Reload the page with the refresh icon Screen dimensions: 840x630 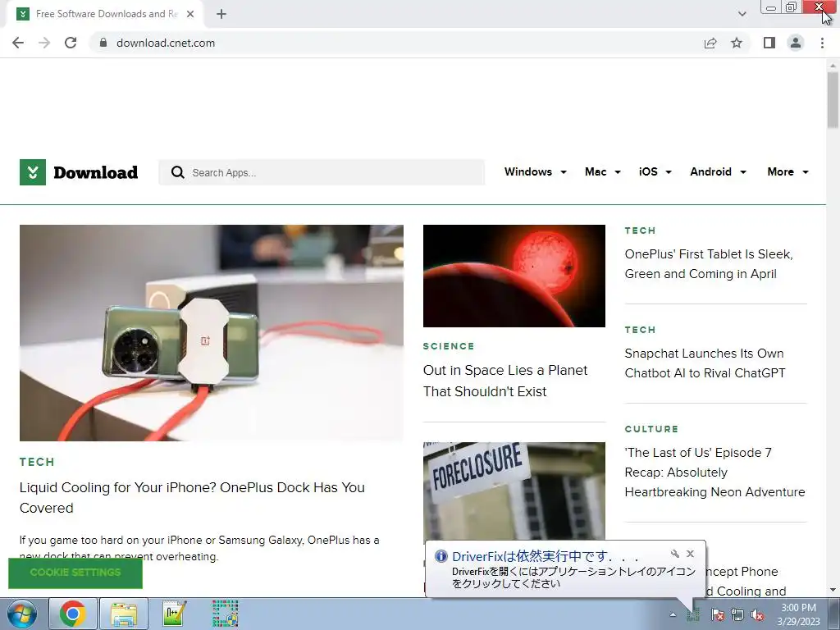pos(71,43)
